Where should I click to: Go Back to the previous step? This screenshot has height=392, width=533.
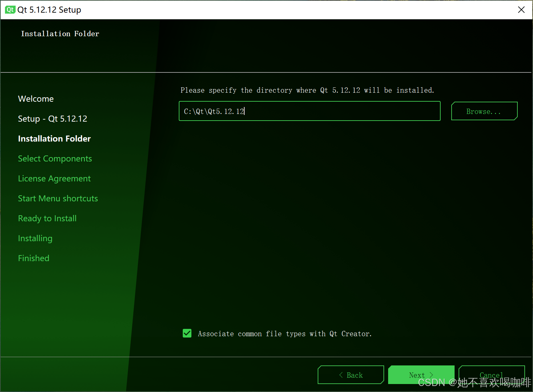351,375
